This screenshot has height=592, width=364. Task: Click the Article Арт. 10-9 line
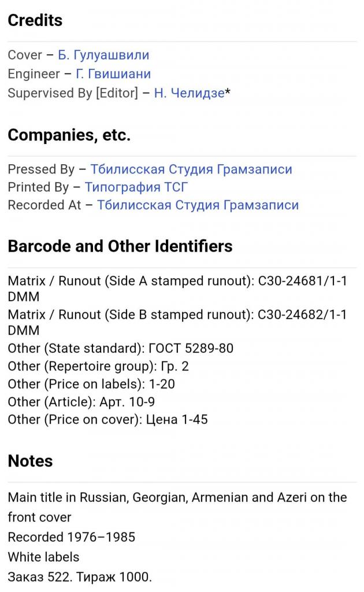81,402
